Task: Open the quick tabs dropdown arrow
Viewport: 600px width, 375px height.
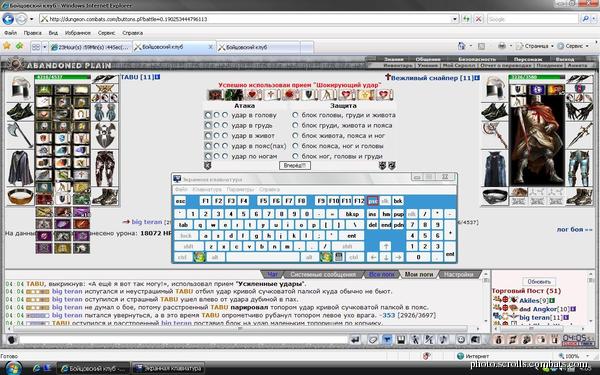Action: (45, 47)
